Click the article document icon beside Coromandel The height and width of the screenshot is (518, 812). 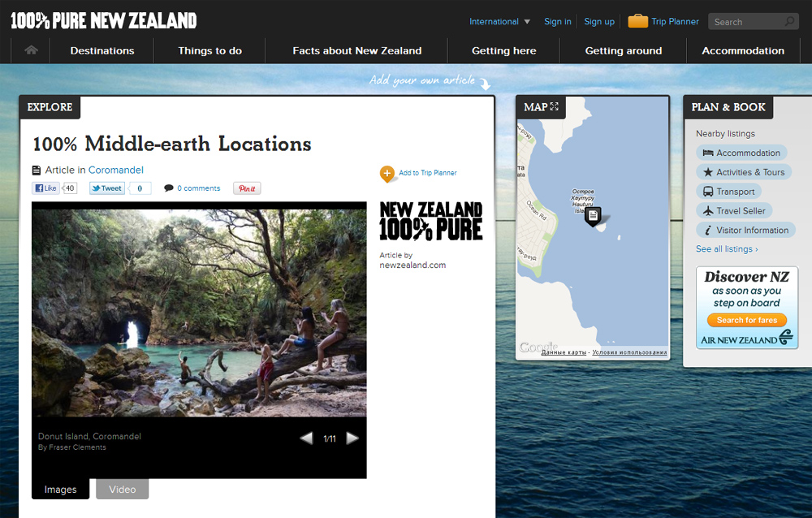click(x=37, y=170)
